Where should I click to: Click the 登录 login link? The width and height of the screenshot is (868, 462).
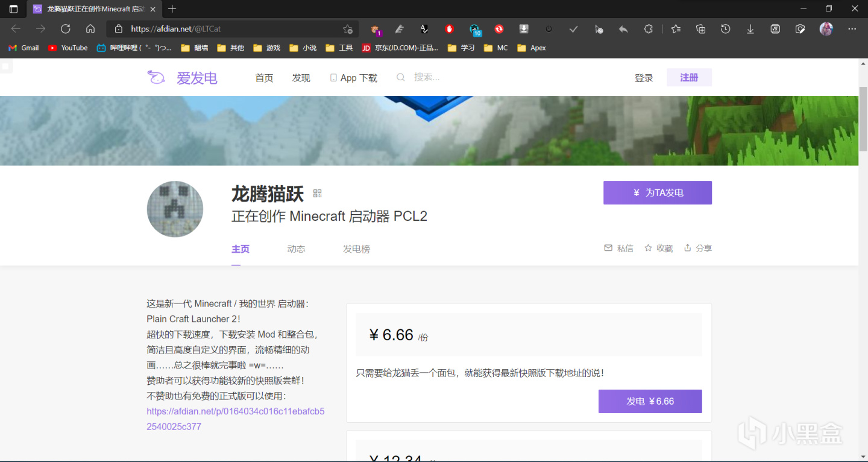(644, 78)
